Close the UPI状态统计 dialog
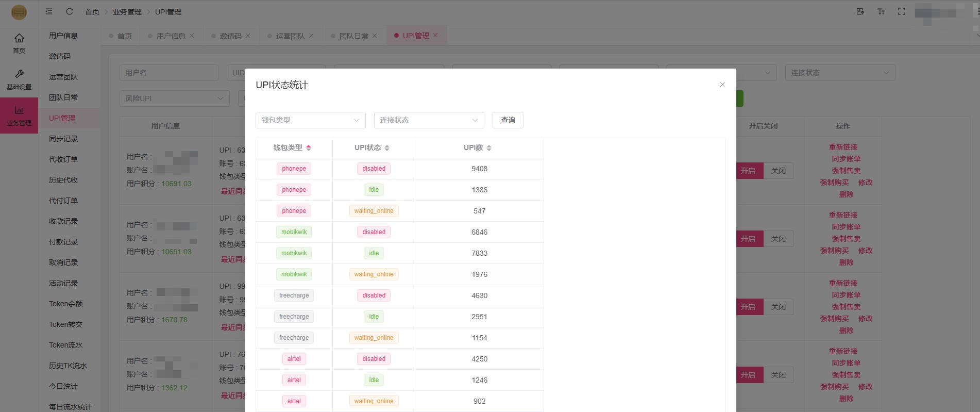This screenshot has height=412, width=980. coord(722,85)
